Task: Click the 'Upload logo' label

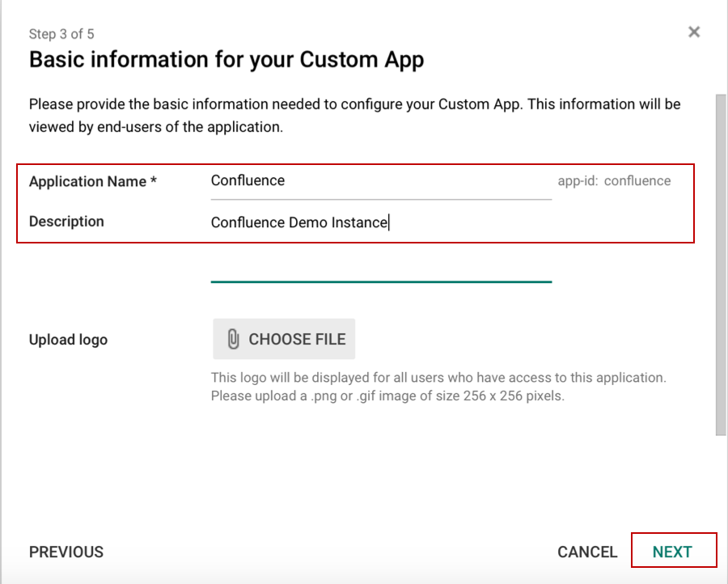Action: pyautogui.click(x=68, y=340)
